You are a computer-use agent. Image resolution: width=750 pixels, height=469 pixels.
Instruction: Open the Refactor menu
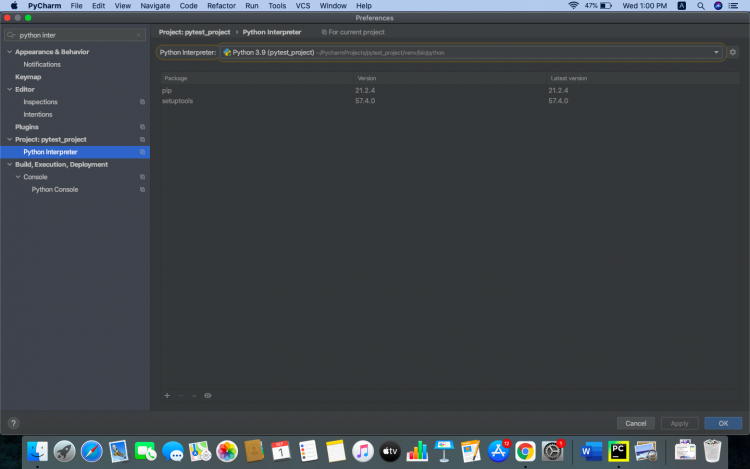point(221,6)
